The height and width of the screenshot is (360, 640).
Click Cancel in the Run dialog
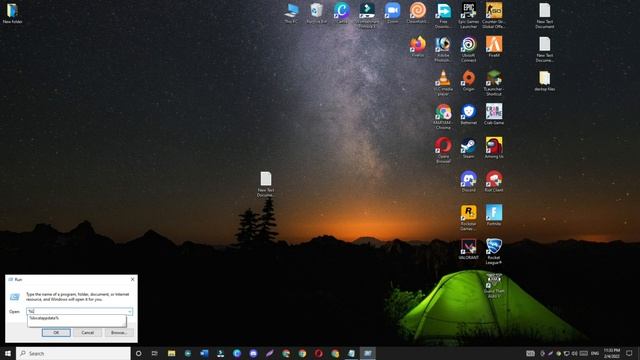(87, 333)
